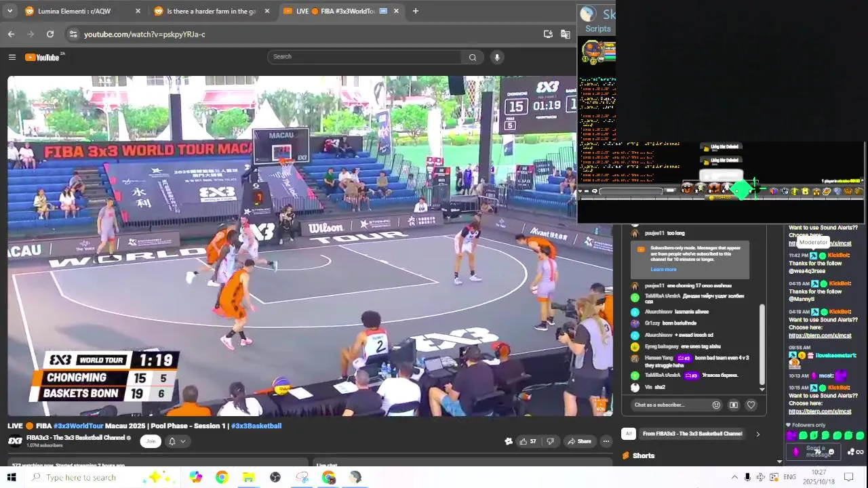
Task: Open site information icon in address bar
Action: coord(73,34)
